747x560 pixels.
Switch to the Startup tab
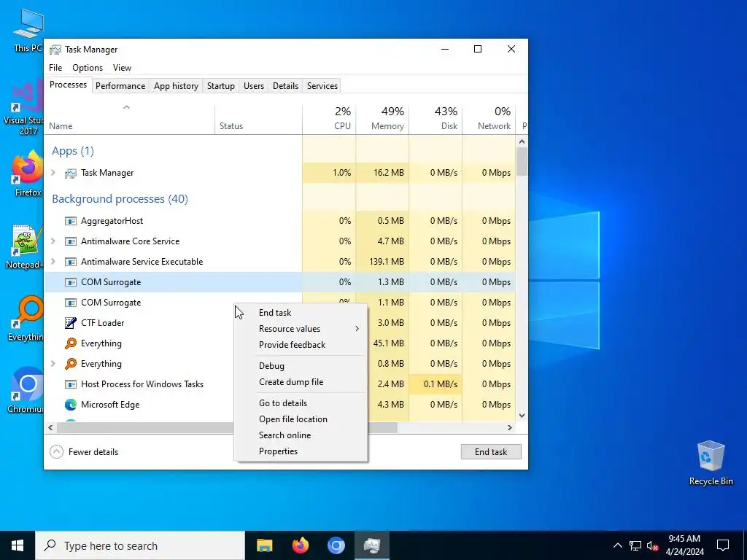[x=220, y=86]
